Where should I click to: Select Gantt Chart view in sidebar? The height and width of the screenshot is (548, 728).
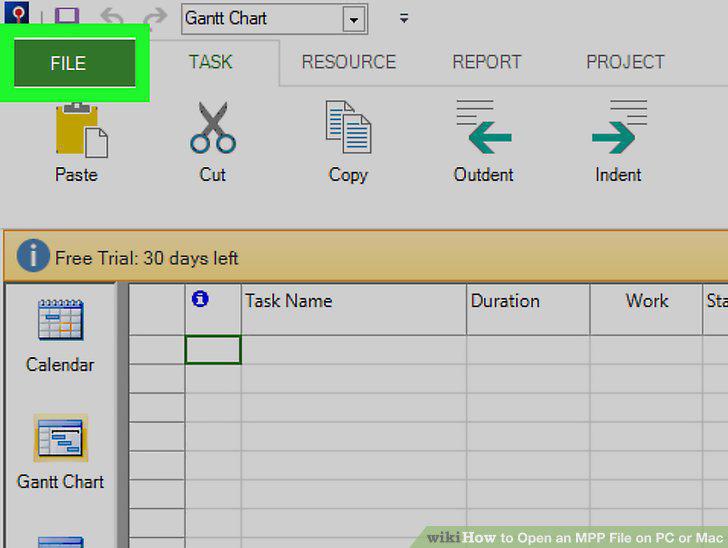60,452
